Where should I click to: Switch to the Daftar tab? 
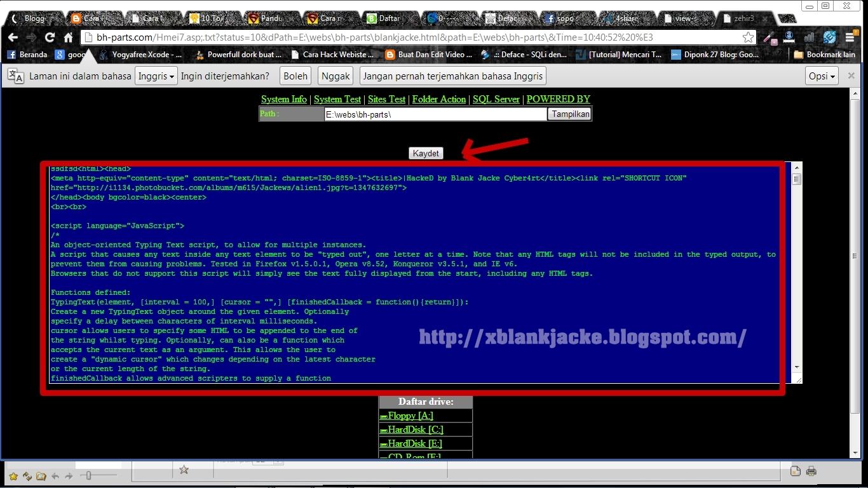[388, 18]
